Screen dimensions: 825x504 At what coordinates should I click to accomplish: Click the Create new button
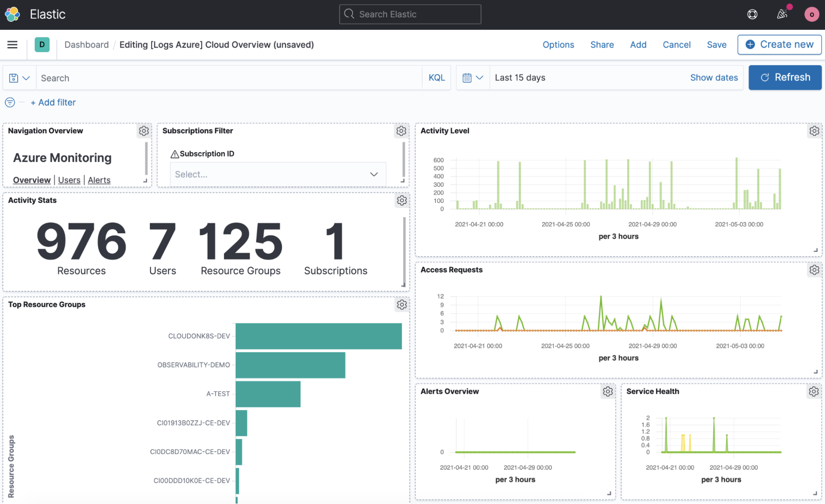click(779, 45)
